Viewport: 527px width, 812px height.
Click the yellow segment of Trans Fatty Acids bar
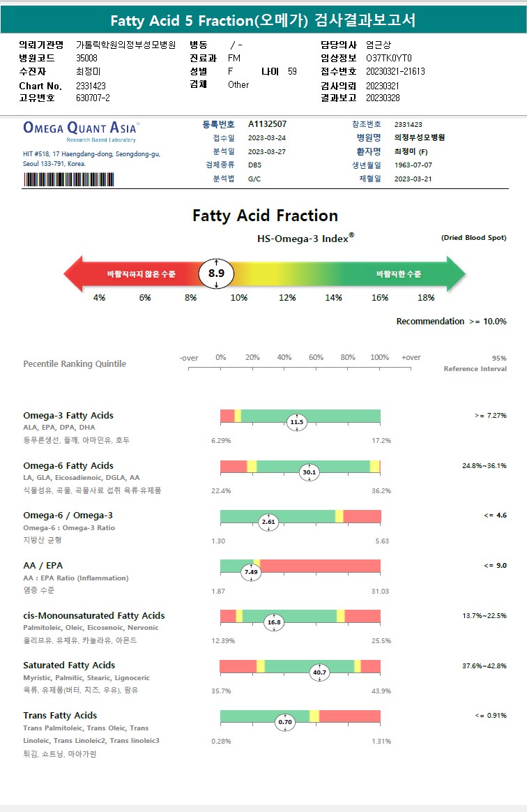314,716
